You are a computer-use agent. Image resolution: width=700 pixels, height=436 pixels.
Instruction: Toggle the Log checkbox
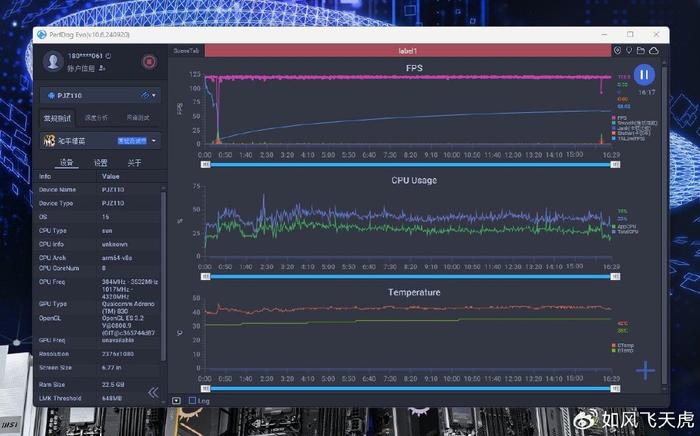[x=192, y=401]
